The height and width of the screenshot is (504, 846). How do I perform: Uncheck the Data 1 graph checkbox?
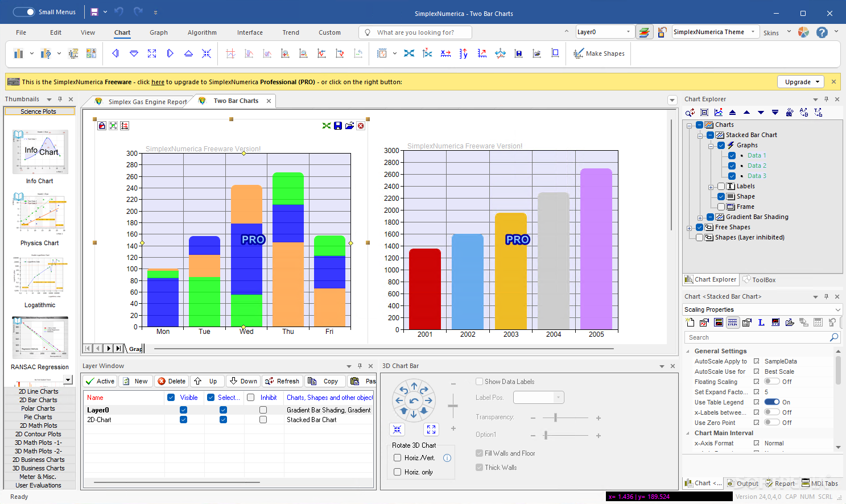pos(732,155)
